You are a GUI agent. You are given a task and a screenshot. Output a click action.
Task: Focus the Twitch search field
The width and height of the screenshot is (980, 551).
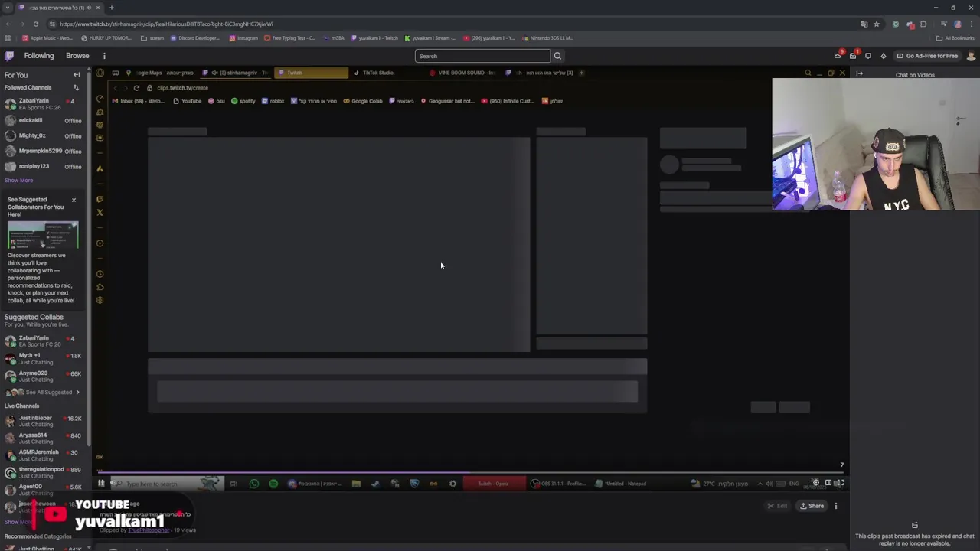click(482, 56)
